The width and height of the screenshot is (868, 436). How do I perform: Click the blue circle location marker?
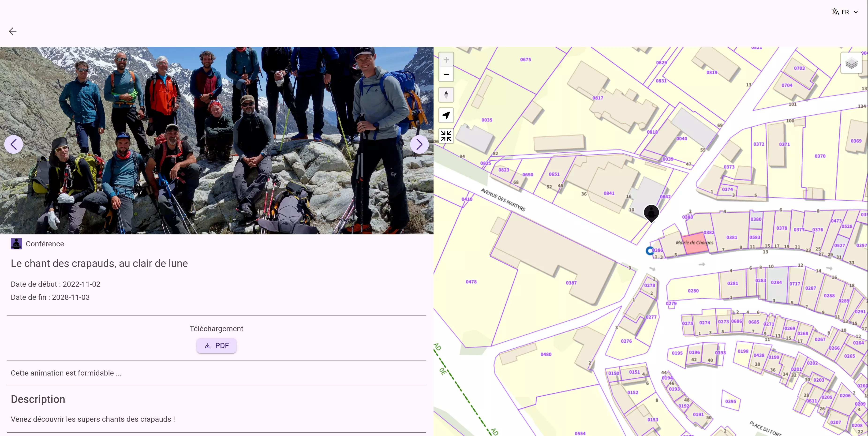pos(650,251)
